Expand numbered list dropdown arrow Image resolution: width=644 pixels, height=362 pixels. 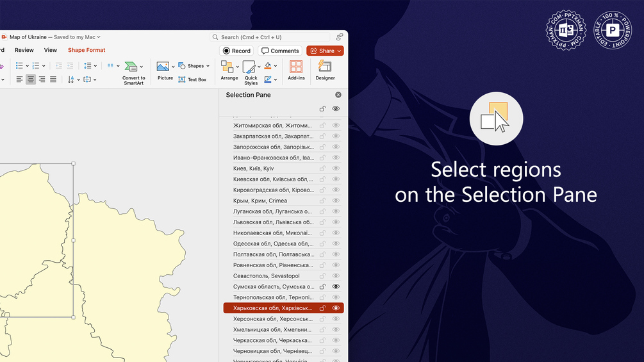point(44,66)
